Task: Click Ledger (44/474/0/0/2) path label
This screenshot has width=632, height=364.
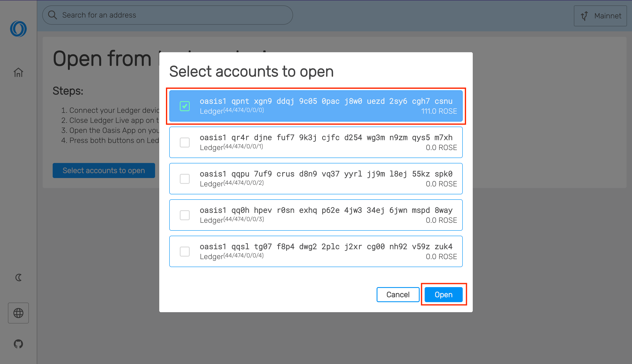Action: click(x=232, y=183)
